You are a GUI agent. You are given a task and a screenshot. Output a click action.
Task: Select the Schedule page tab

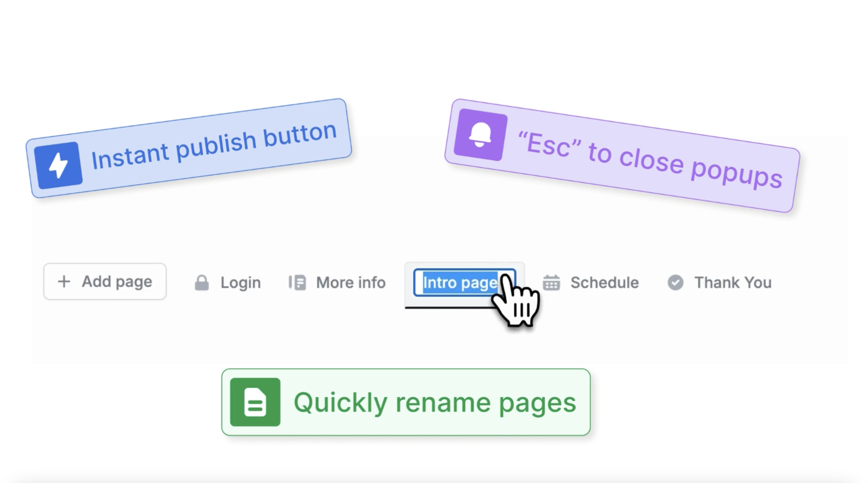591,283
